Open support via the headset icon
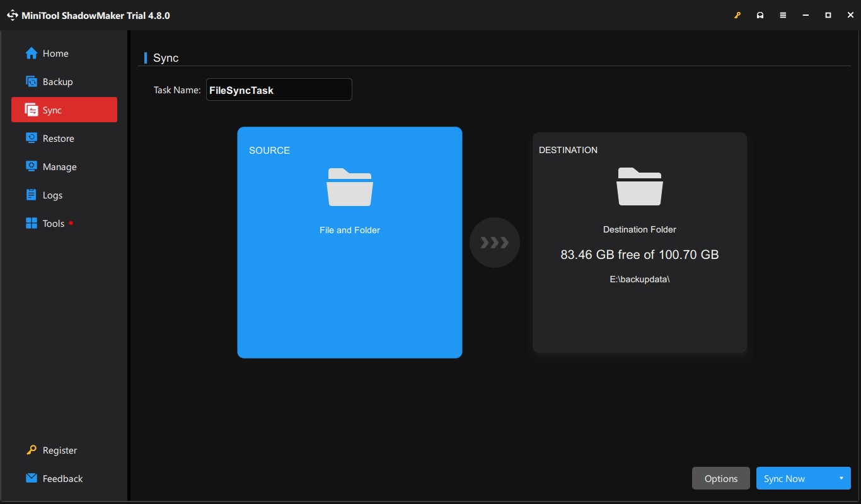861x504 pixels. pyautogui.click(x=760, y=14)
